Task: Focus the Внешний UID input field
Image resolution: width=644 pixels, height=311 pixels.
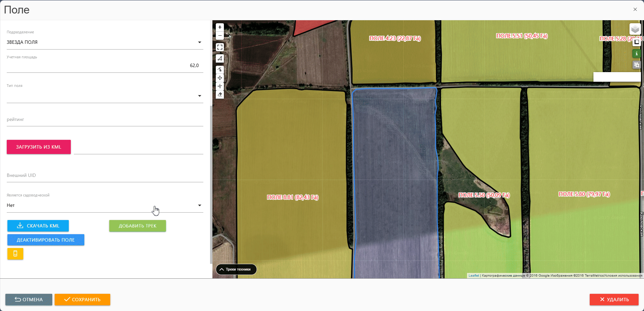Action: point(105,176)
